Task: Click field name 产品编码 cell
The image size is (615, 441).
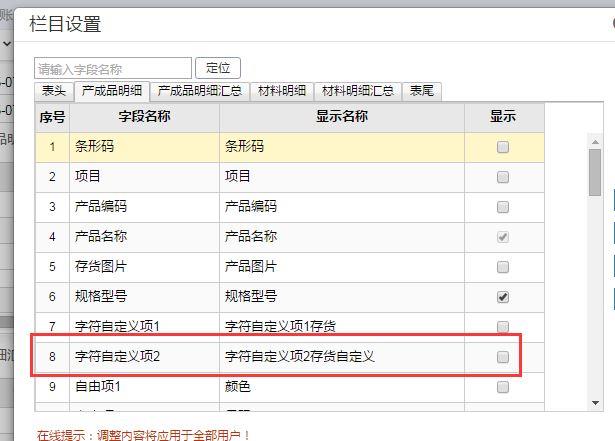Action: pos(144,207)
